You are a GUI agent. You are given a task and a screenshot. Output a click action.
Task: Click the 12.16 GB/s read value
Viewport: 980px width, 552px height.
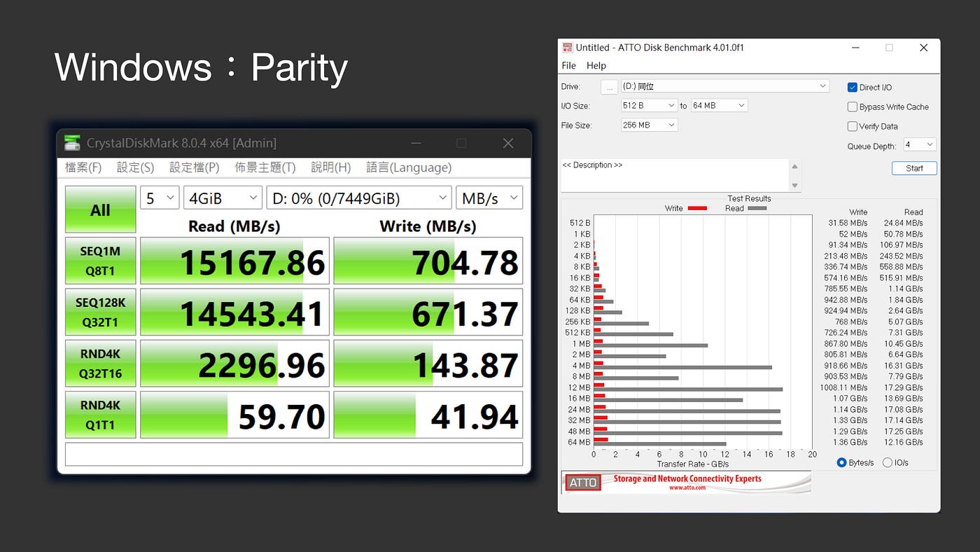click(x=904, y=442)
